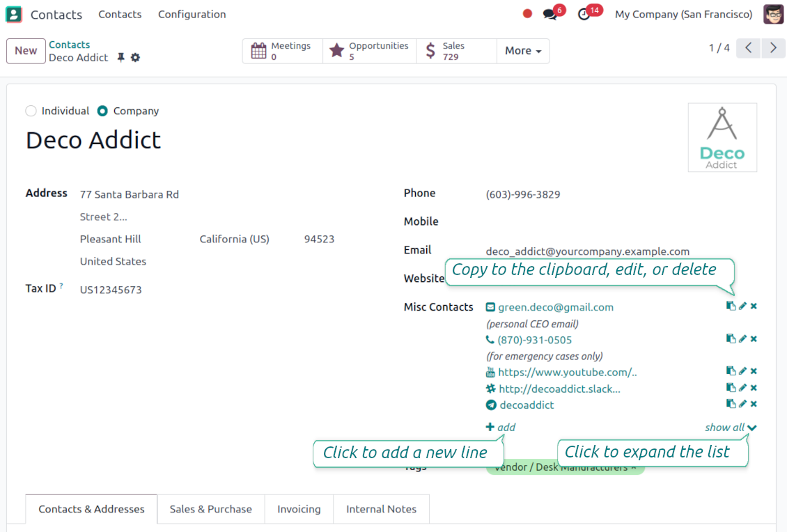The width and height of the screenshot is (787, 532).
Task: Edit the YouTube link line
Action: [743, 371]
